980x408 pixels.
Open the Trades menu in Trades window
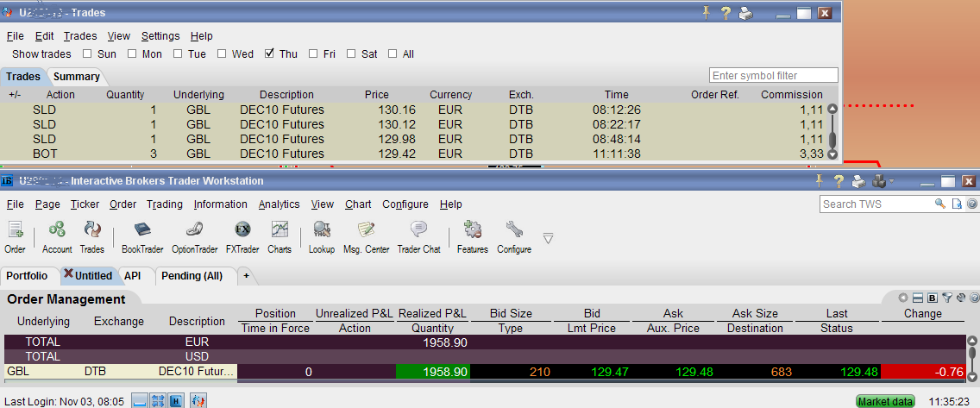(80, 36)
